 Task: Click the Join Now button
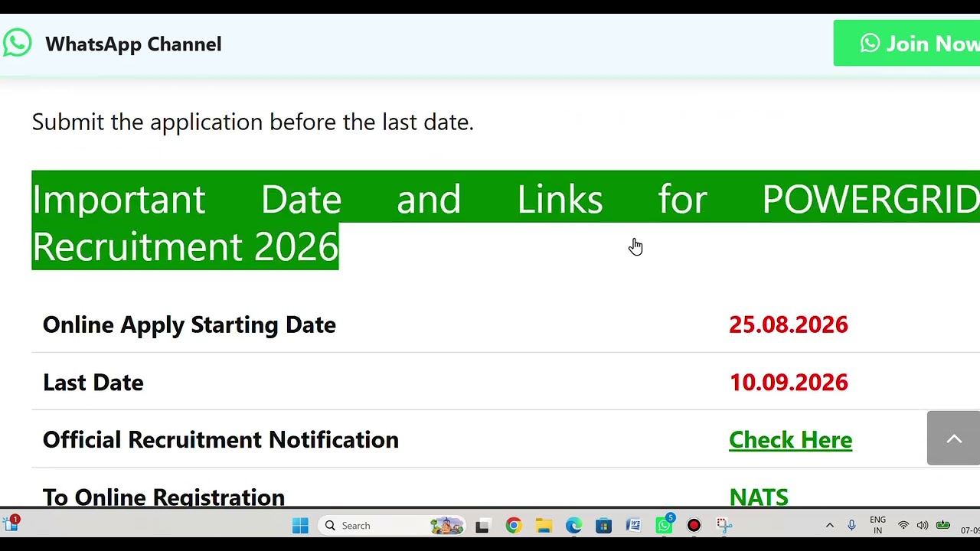point(906,44)
